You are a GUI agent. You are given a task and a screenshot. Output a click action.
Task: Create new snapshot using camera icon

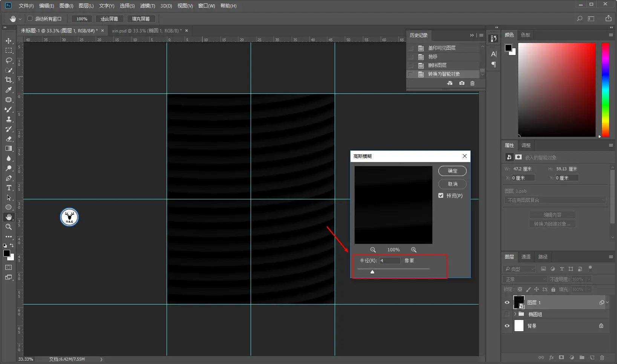462,83
